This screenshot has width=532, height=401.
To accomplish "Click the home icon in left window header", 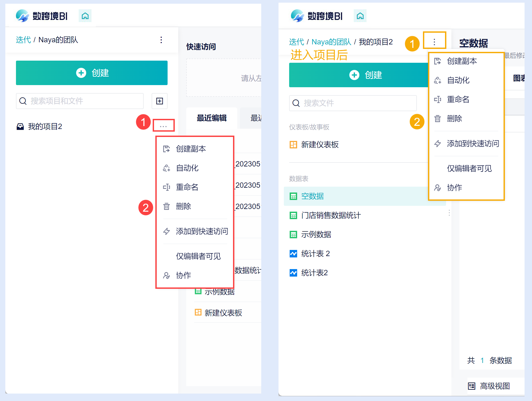I will 85,16.
